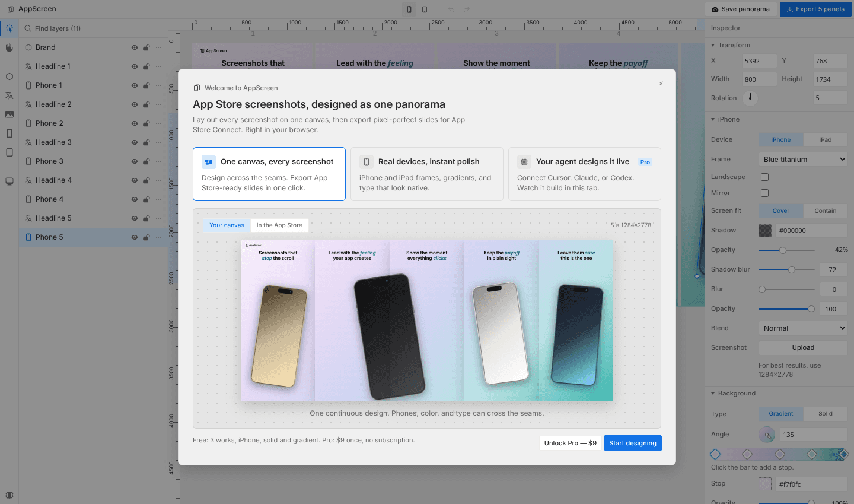This screenshot has height=504, width=854.
Task: Close the Welcome to AppScreen dialog
Action: [x=661, y=84]
